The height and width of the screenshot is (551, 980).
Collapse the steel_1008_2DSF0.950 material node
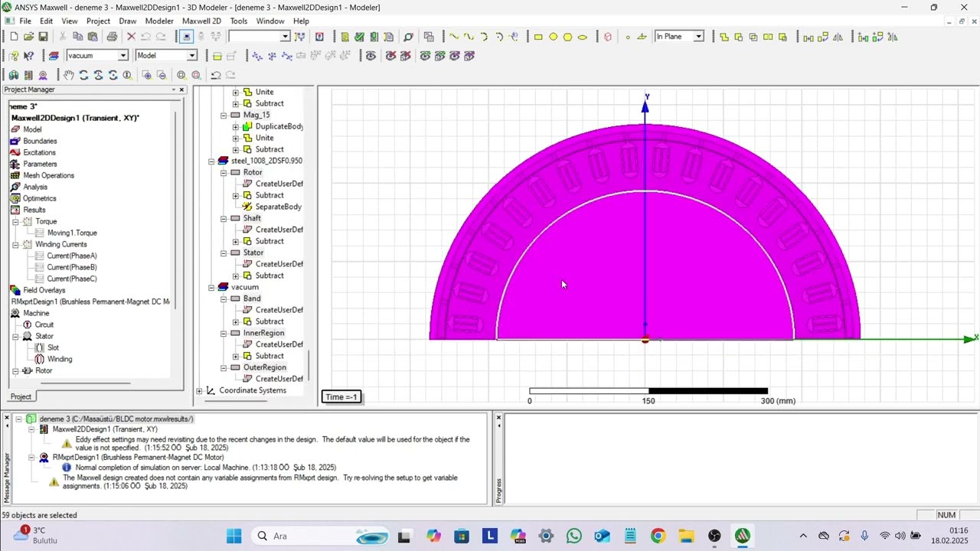click(x=212, y=161)
